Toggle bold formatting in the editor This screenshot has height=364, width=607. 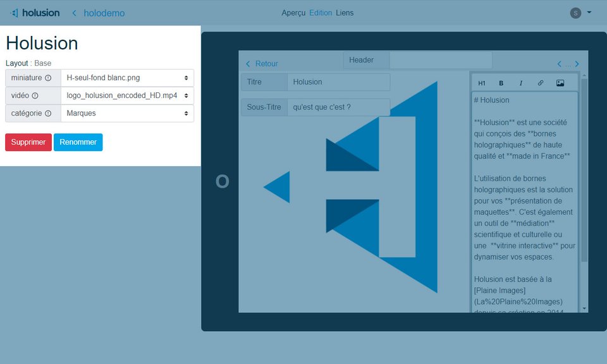[x=501, y=83]
